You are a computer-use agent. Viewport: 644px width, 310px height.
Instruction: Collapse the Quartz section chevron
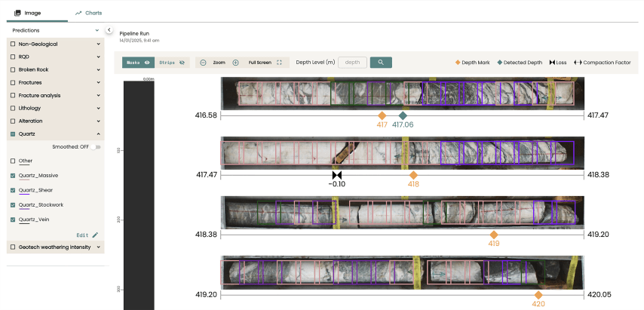pyautogui.click(x=99, y=134)
